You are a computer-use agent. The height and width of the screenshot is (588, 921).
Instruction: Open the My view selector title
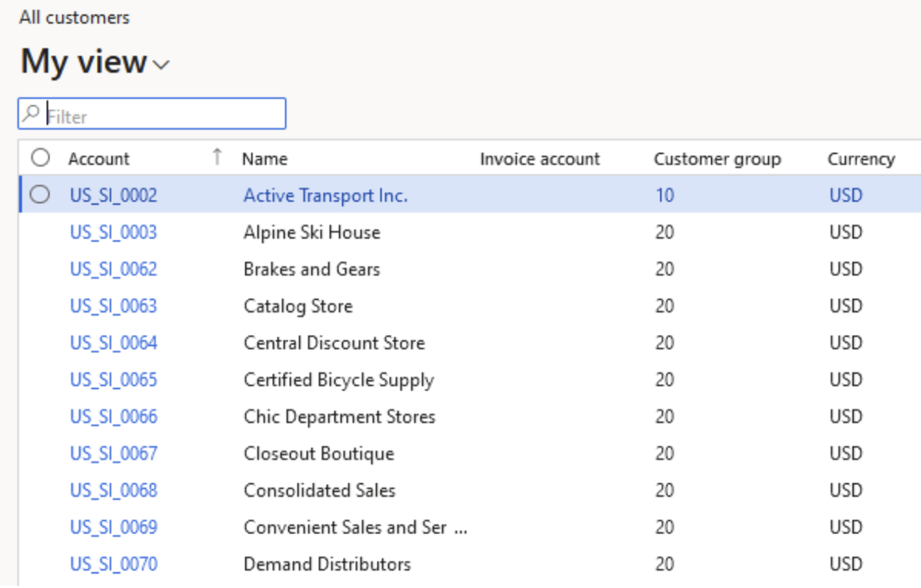coord(84,62)
